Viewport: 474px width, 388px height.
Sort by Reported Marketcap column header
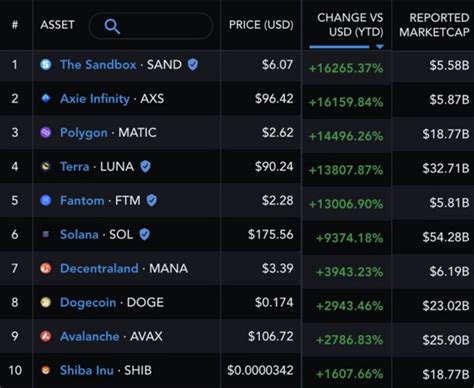point(434,25)
